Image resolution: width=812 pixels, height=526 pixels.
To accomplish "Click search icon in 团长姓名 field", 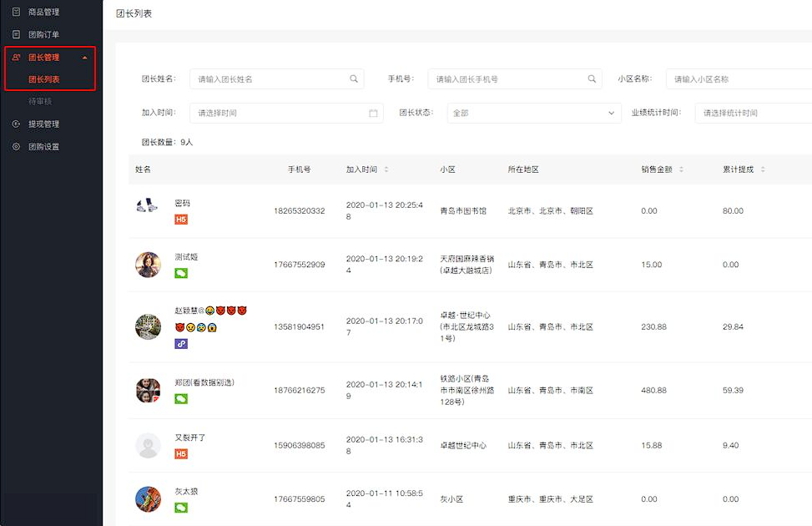I will [x=354, y=78].
